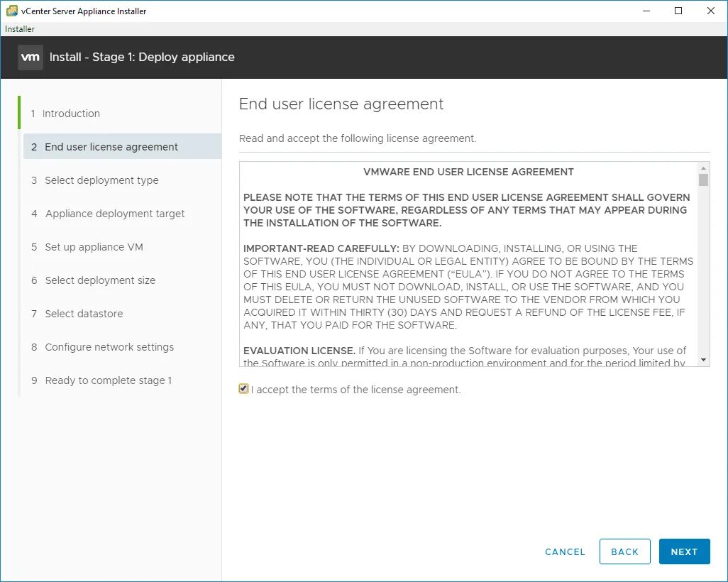This screenshot has height=582, width=728.
Task: Toggle the accept license terms checkbox
Action: (x=244, y=389)
